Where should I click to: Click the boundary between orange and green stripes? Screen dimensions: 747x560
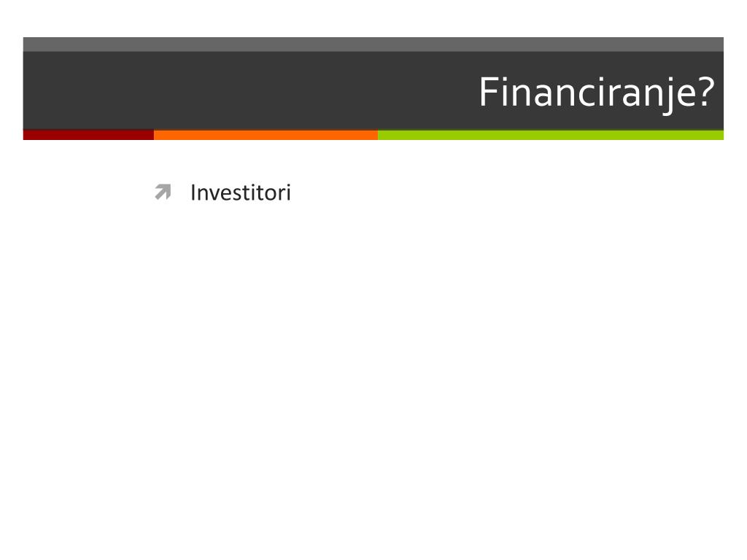coord(378,135)
